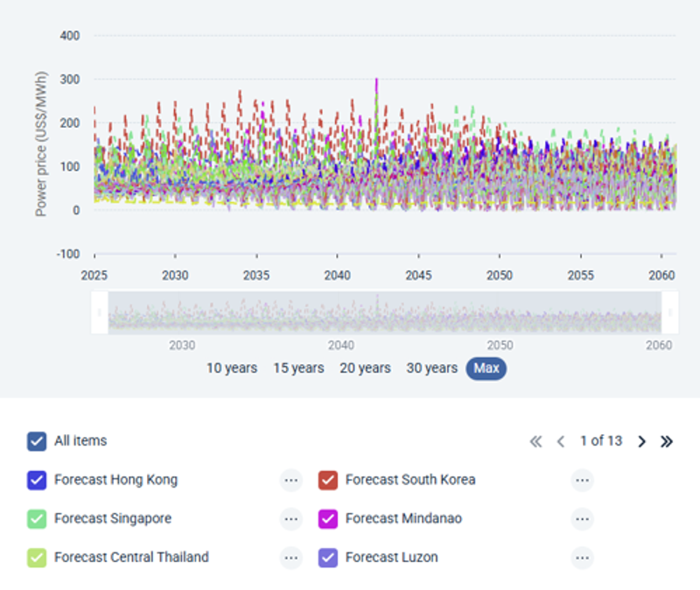
Task: Go to next legend page
Action: point(641,441)
